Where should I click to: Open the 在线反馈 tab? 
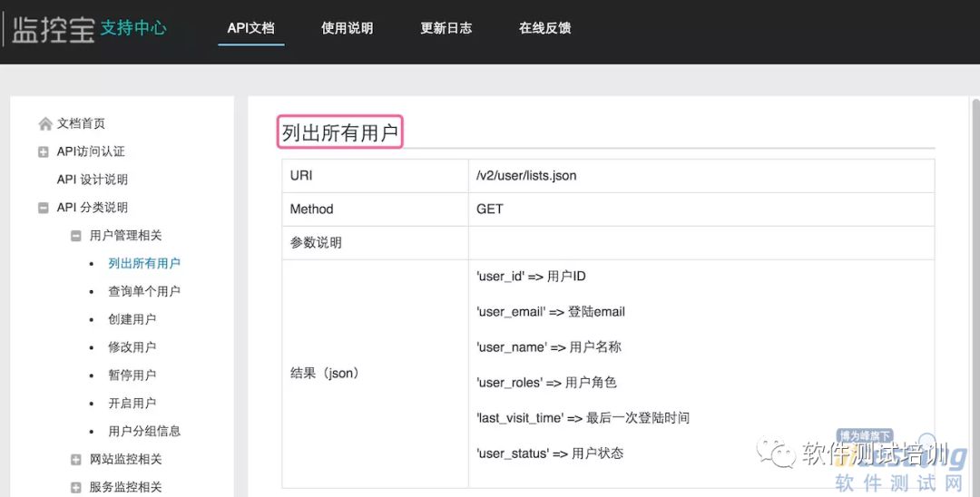(x=544, y=28)
